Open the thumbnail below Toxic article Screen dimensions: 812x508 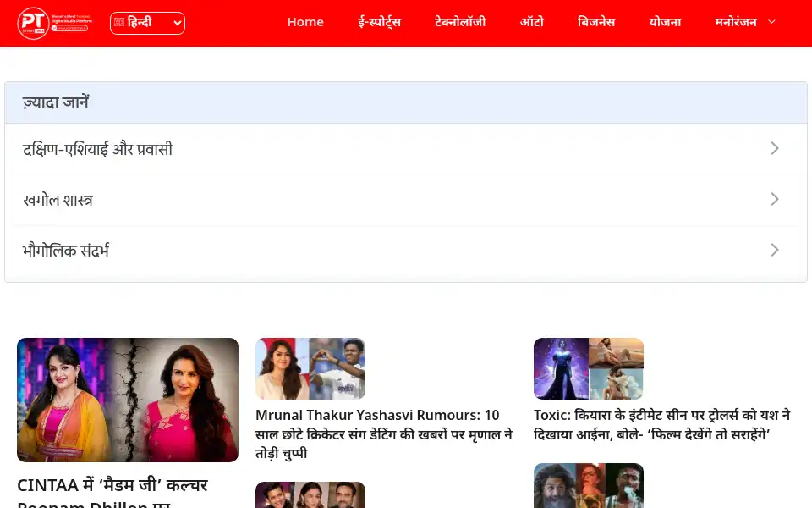point(589,486)
